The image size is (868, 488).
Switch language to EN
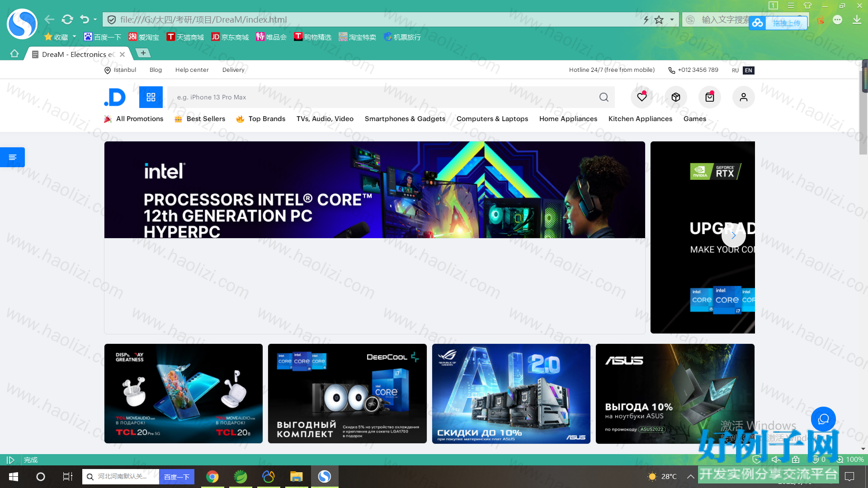(749, 70)
